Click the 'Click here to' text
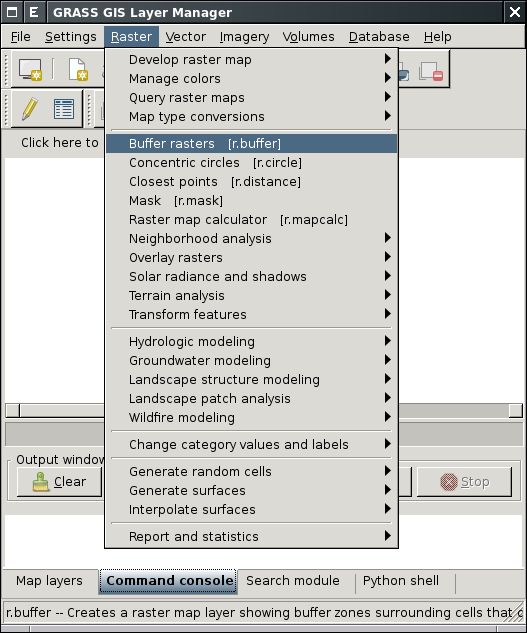This screenshot has height=633, width=527. [x=60, y=143]
